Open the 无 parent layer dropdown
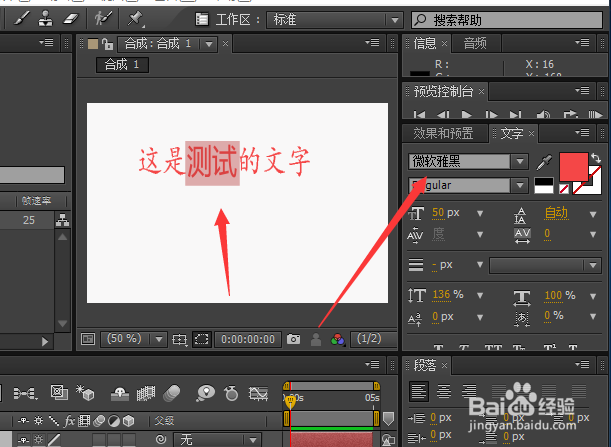 217,440
